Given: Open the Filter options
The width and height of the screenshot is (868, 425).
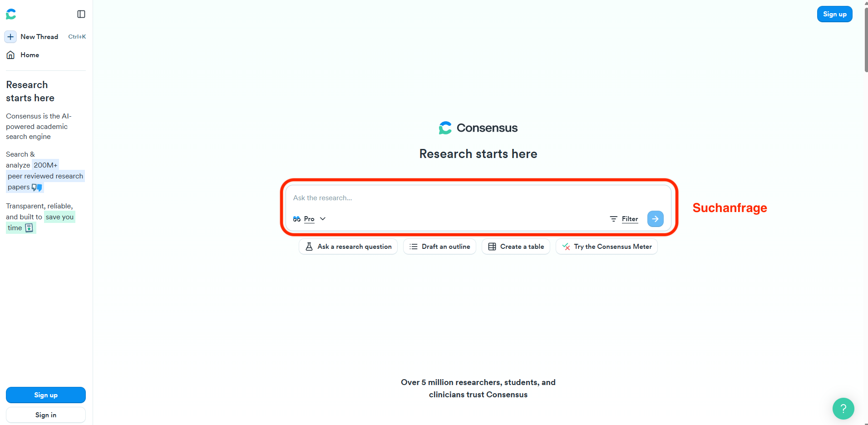Looking at the screenshot, I should point(630,219).
